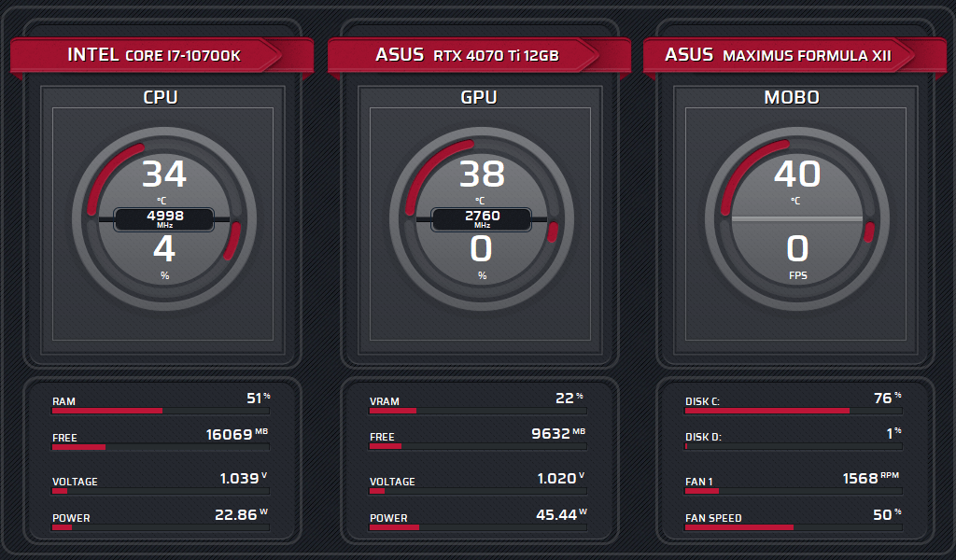This screenshot has width=956, height=560.
Task: Select the MOBO temperature reading 40
Action: pyautogui.click(x=797, y=175)
